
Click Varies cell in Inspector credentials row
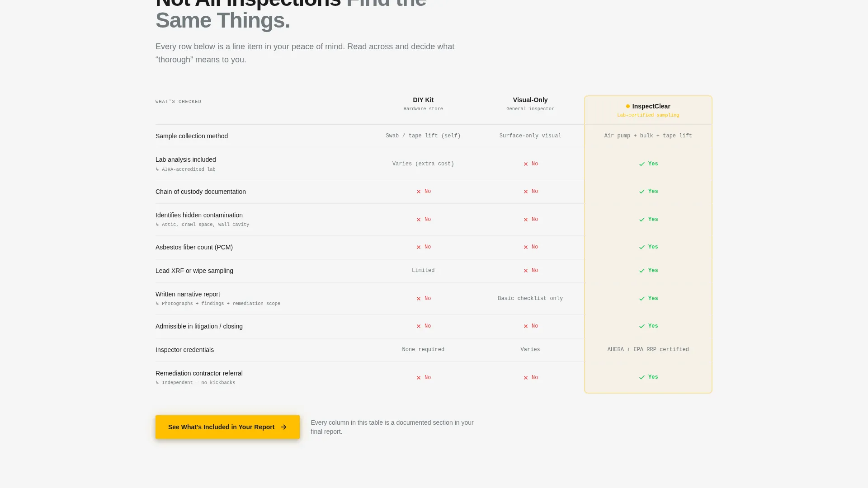click(x=530, y=350)
